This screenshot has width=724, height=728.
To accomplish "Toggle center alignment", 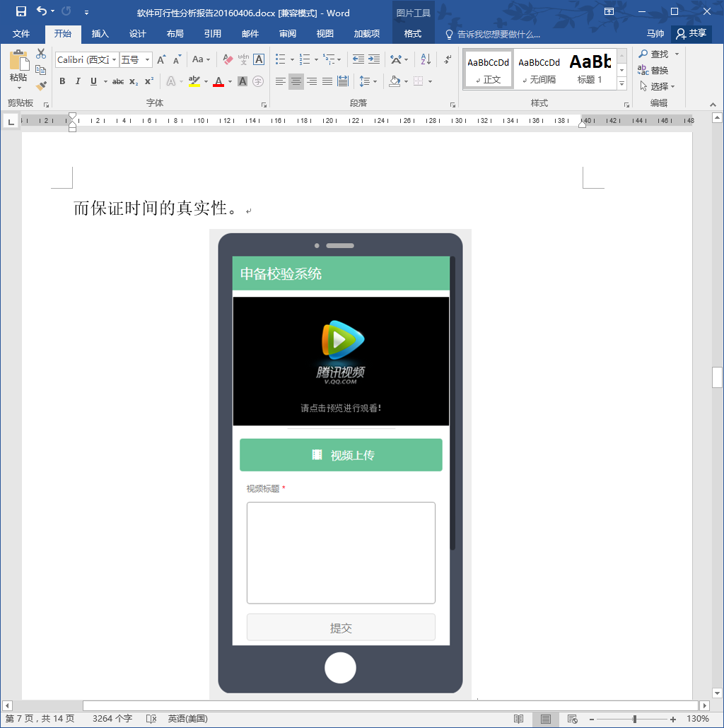I will point(296,82).
